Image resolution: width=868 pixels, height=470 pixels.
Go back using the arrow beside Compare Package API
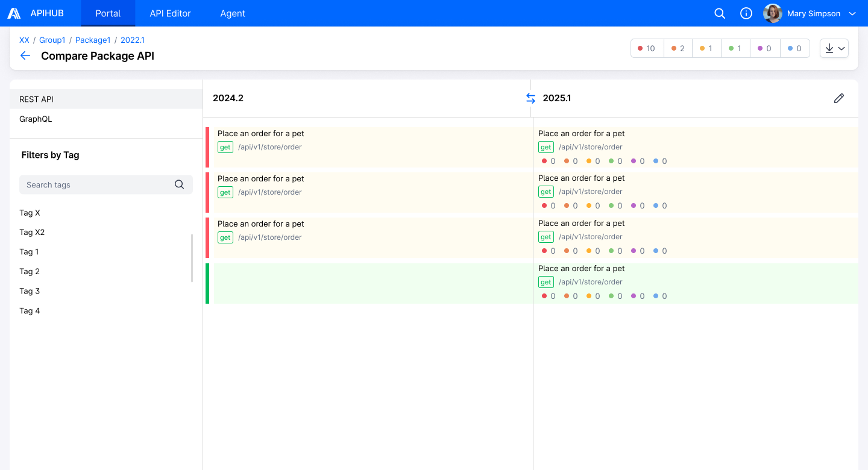click(25, 55)
